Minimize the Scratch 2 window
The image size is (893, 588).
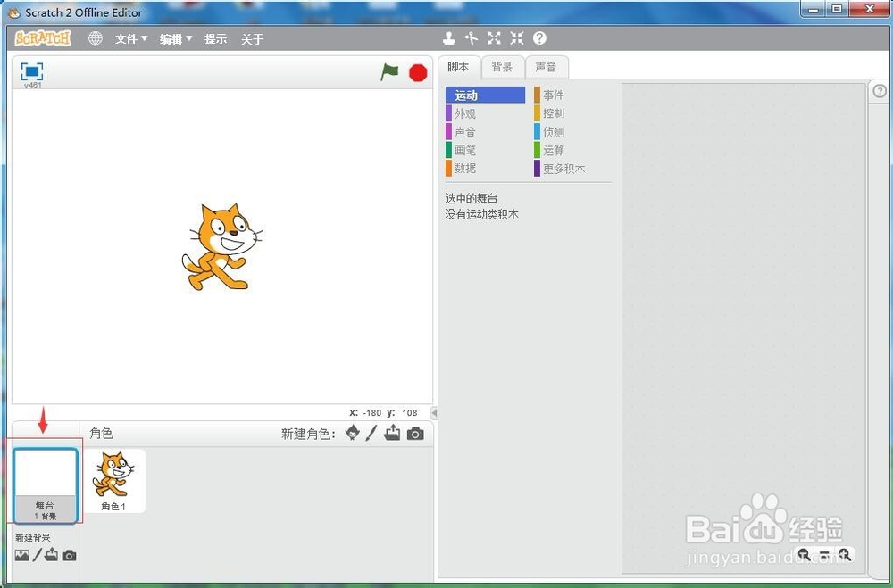814,9
